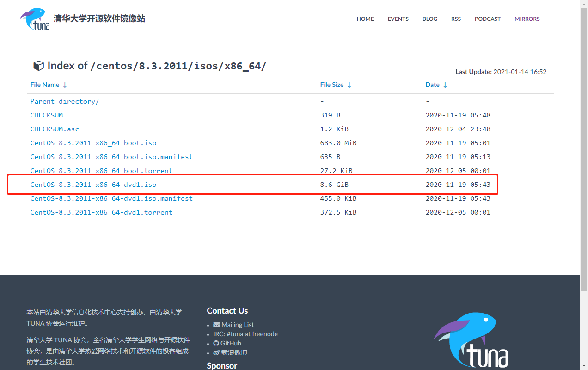Click the large tuna logo in footer
The height and width of the screenshot is (370, 588).
(471, 340)
